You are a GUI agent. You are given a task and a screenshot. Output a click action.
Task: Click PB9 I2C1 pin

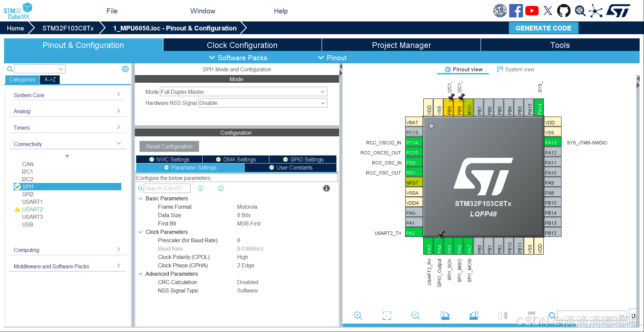pyautogui.click(x=448, y=107)
